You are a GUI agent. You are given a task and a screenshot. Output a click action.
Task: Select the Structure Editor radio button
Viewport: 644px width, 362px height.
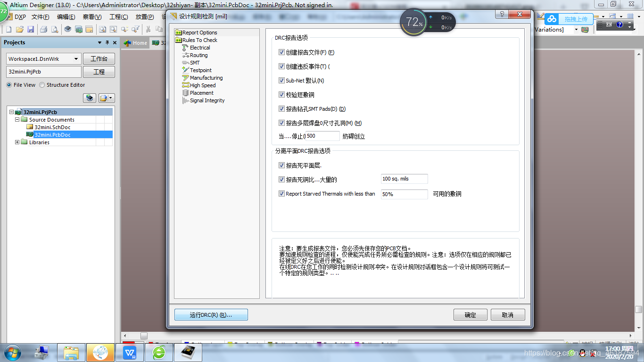pos(42,85)
